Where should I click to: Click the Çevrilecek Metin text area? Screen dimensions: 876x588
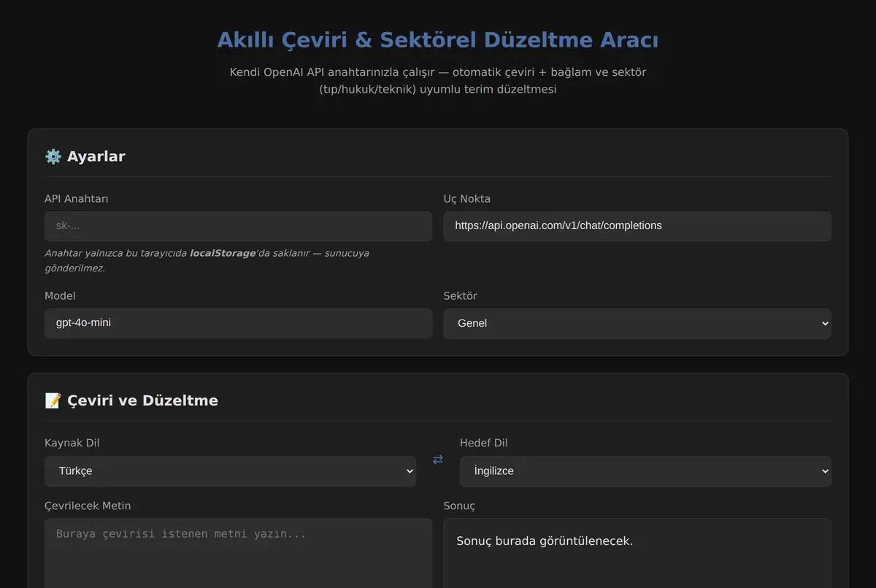238,553
